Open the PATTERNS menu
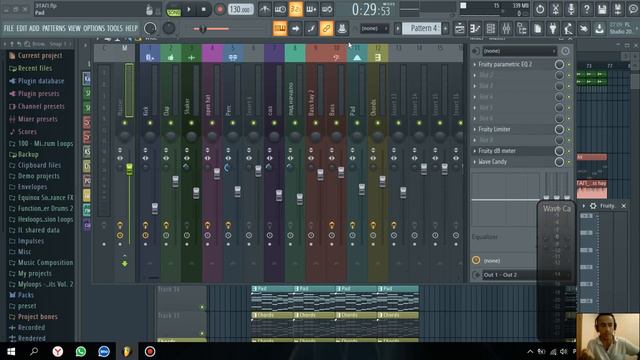Screen dimensions: 640x360 tap(53, 29)
